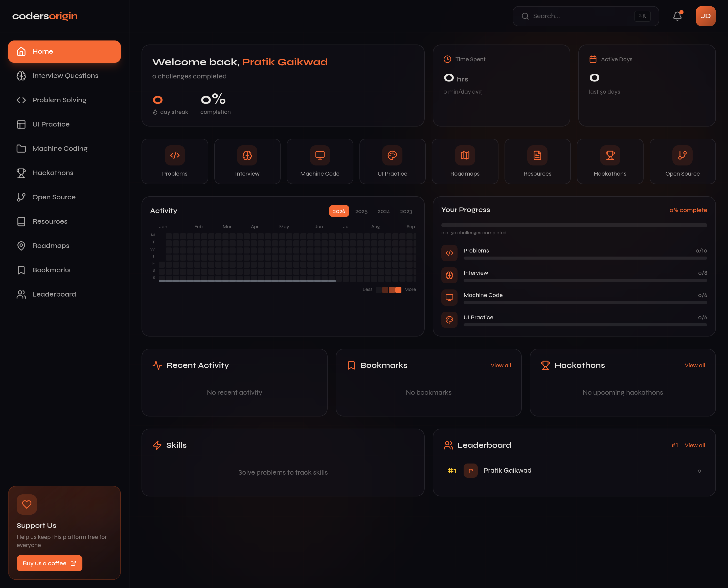Viewport: 728px width, 588px height.
Task: Click the Open Source git-branch card
Action: coord(682,161)
